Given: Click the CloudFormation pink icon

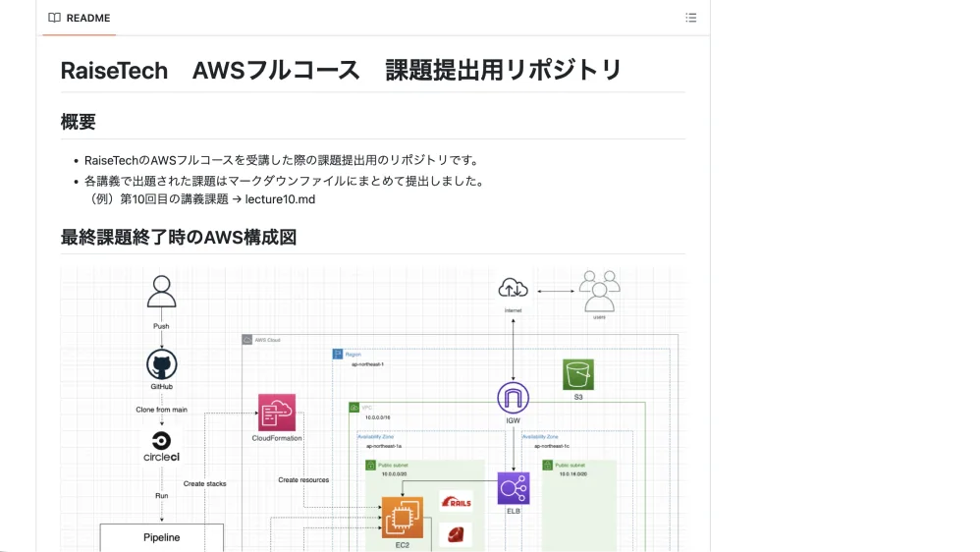Looking at the screenshot, I should coord(277,412).
